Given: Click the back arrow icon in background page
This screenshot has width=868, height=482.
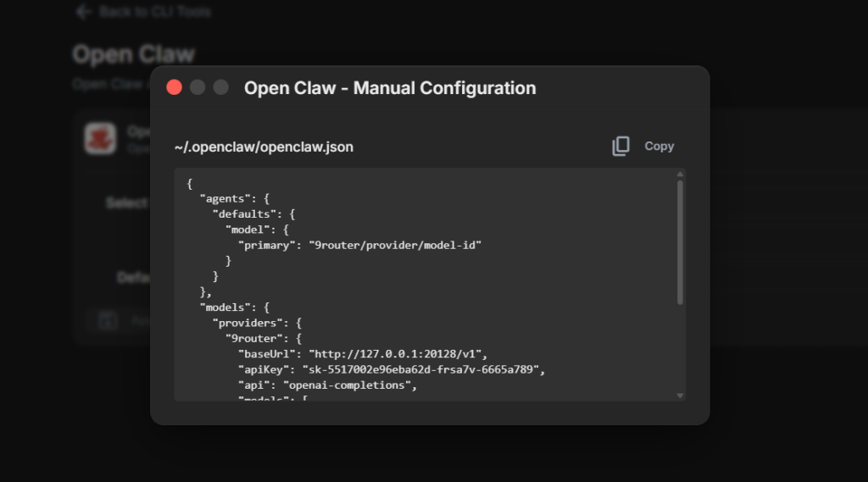Looking at the screenshot, I should [x=83, y=12].
